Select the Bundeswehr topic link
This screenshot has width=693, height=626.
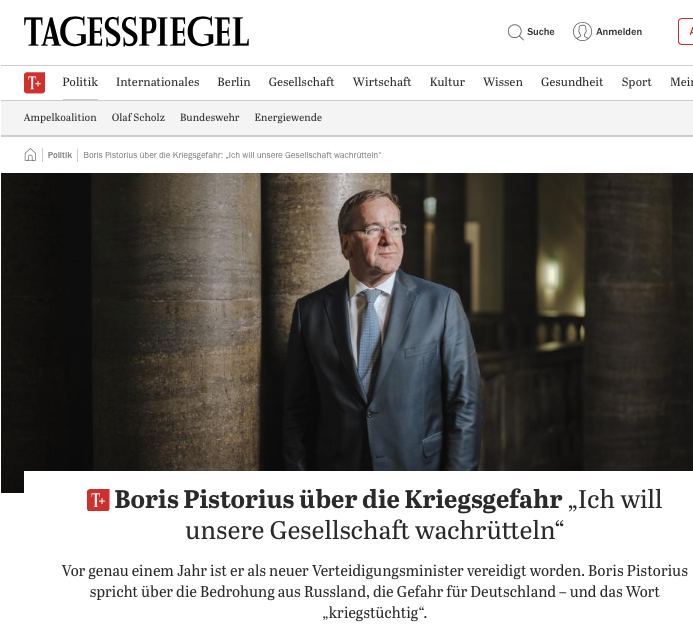[x=209, y=118]
